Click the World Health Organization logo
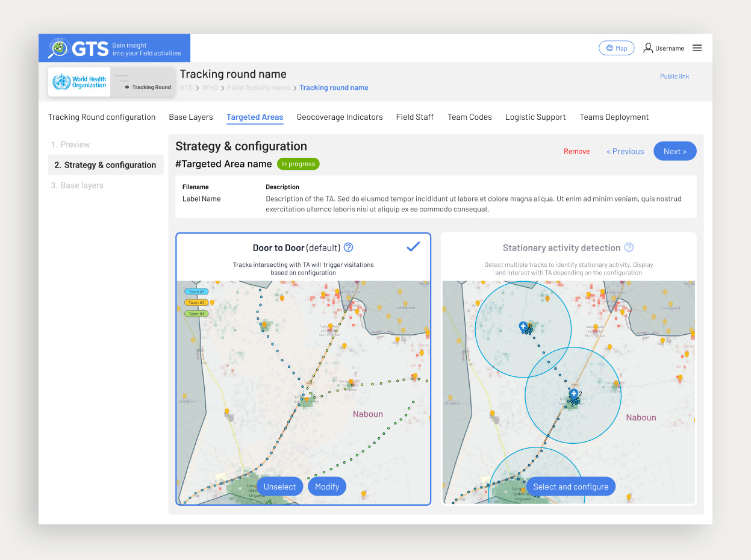 coord(79,82)
